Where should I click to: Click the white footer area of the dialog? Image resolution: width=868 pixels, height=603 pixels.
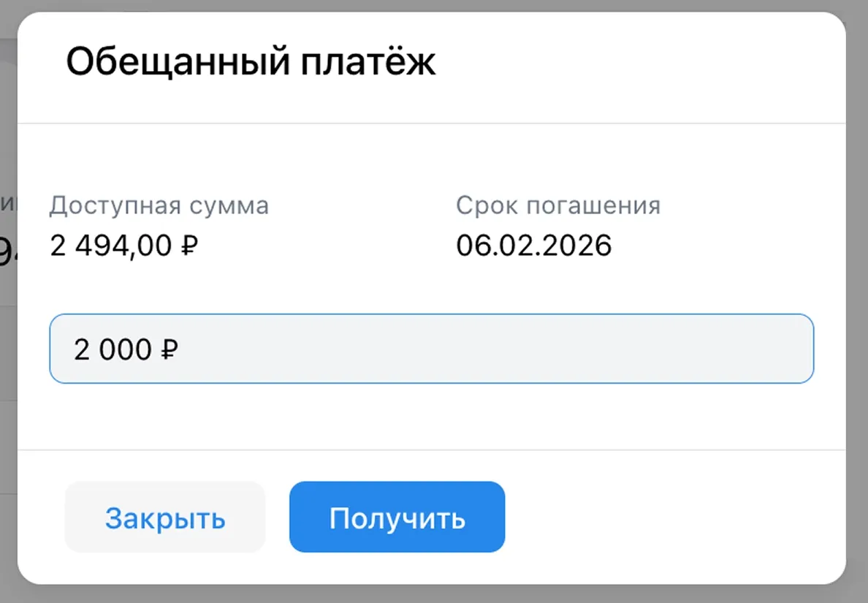point(658,517)
